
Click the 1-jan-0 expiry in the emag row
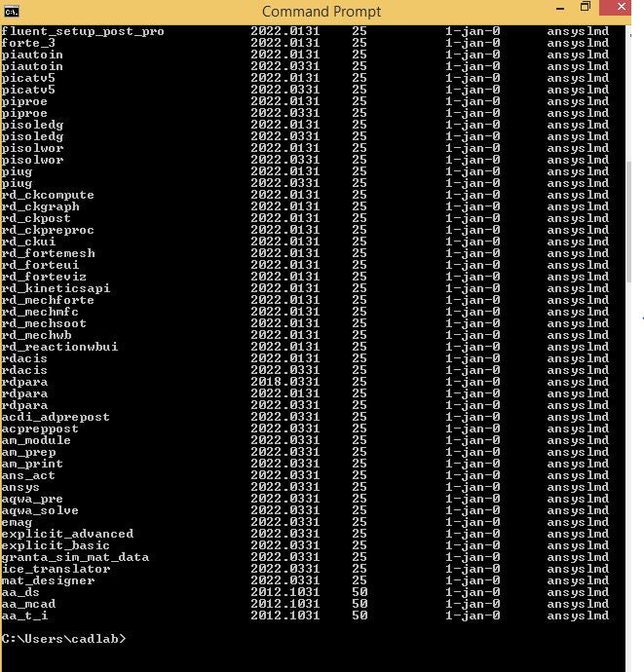(473, 522)
